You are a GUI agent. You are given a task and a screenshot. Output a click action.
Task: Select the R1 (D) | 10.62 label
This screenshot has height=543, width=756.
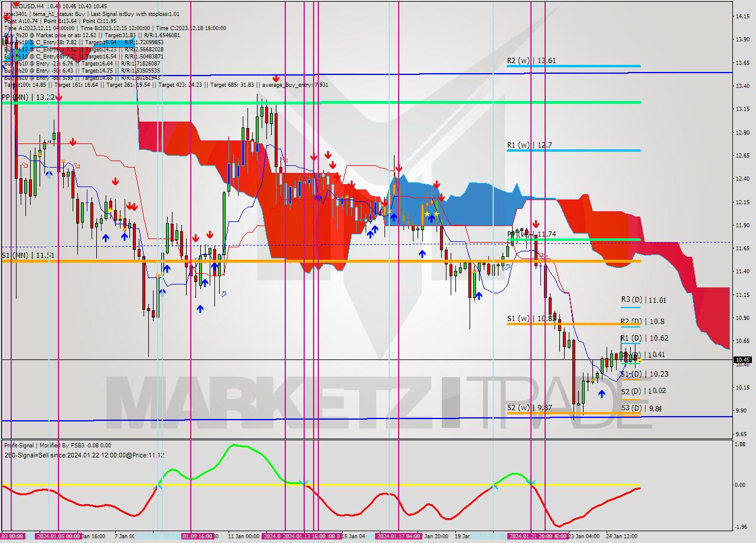644,338
